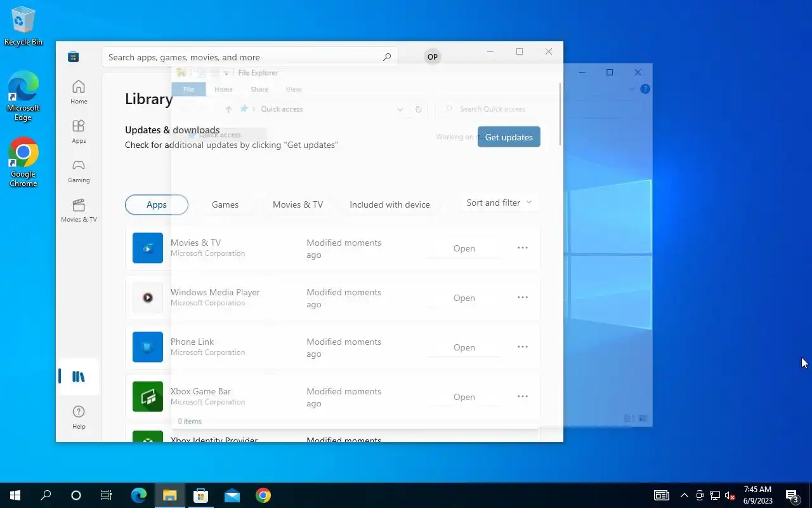Open Xbox Game Bar app
This screenshot has width=812, height=508.
pyautogui.click(x=464, y=397)
